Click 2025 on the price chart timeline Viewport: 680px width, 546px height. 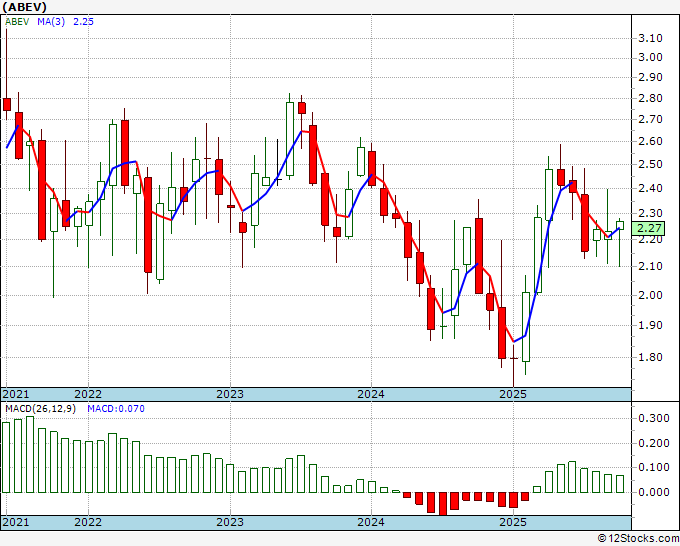(x=513, y=394)
